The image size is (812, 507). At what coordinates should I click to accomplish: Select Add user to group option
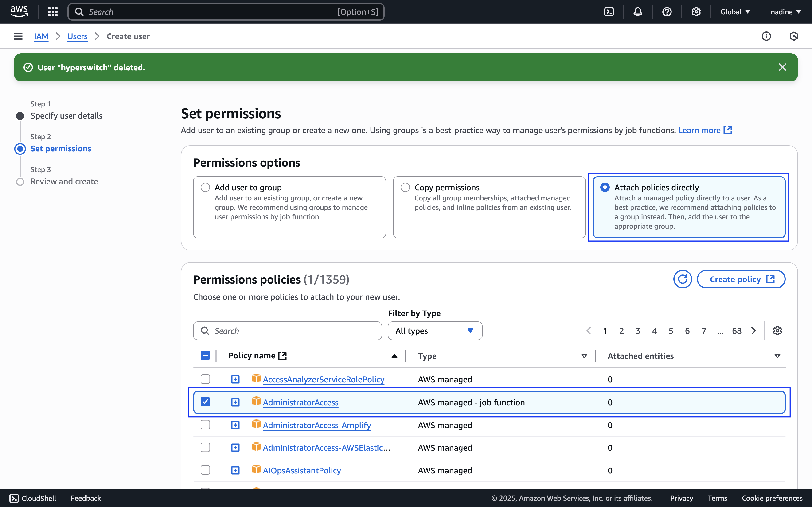(x=205, y=187)
